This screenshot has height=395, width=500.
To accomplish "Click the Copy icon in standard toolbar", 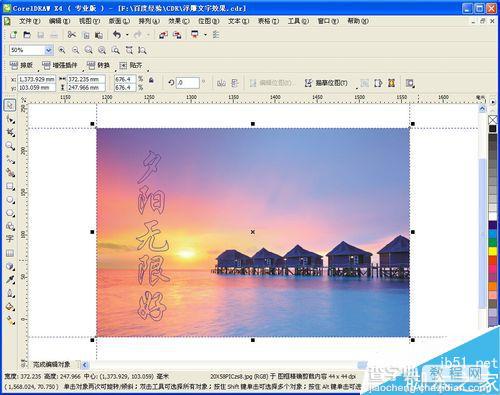I will (x=86, y=35).
